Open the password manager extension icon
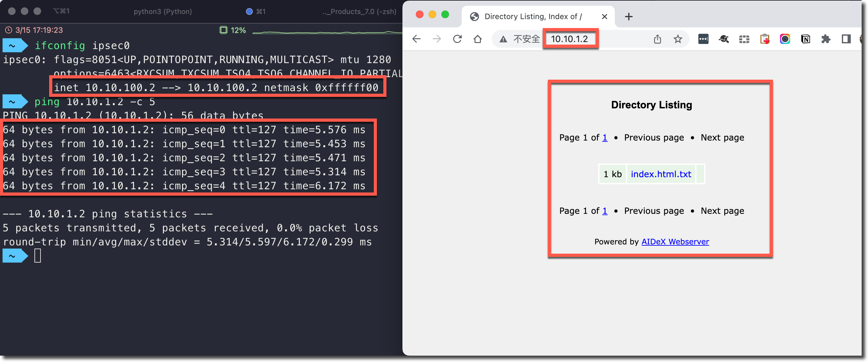868x362 pixels. 703,39
